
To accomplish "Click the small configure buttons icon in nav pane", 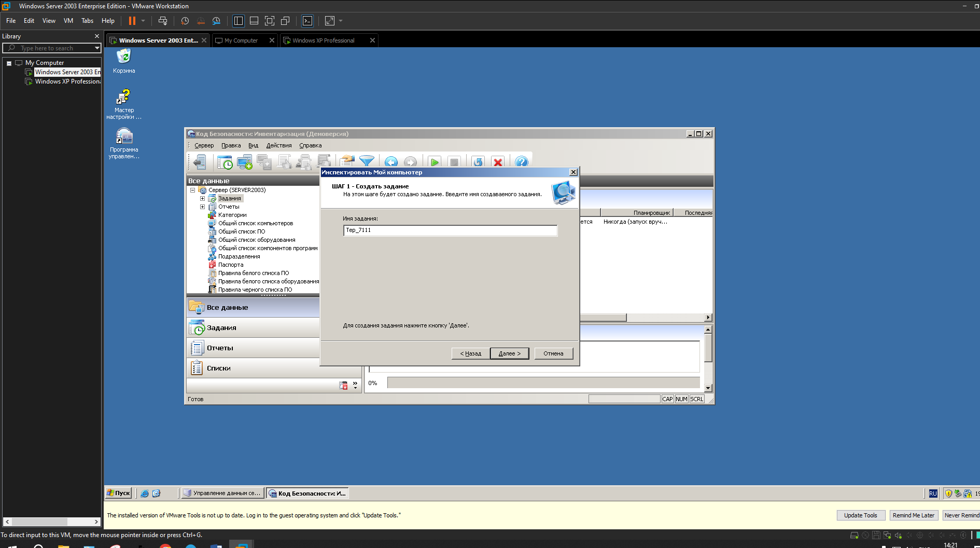I will tap(343, 386).
